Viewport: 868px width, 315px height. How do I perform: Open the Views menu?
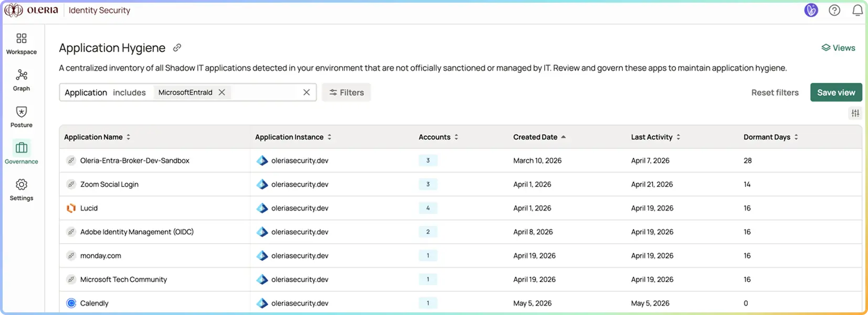click(x=838, y=48)
